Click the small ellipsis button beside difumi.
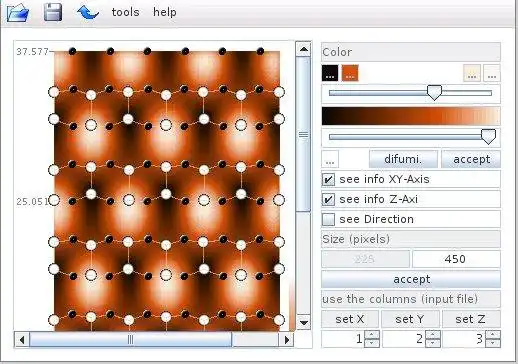This screenshot has width=518, height=364. click(330, 159)
